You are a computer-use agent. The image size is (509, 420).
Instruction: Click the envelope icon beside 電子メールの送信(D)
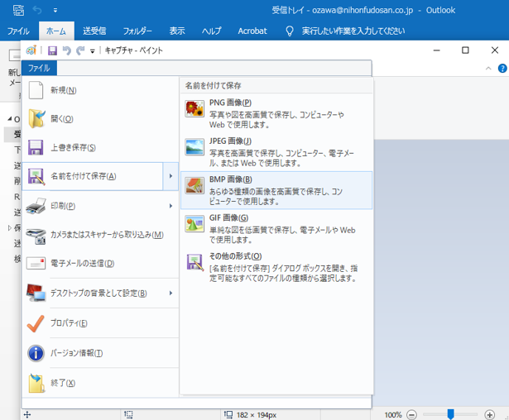pyautogui.click(x=36, y=264)
